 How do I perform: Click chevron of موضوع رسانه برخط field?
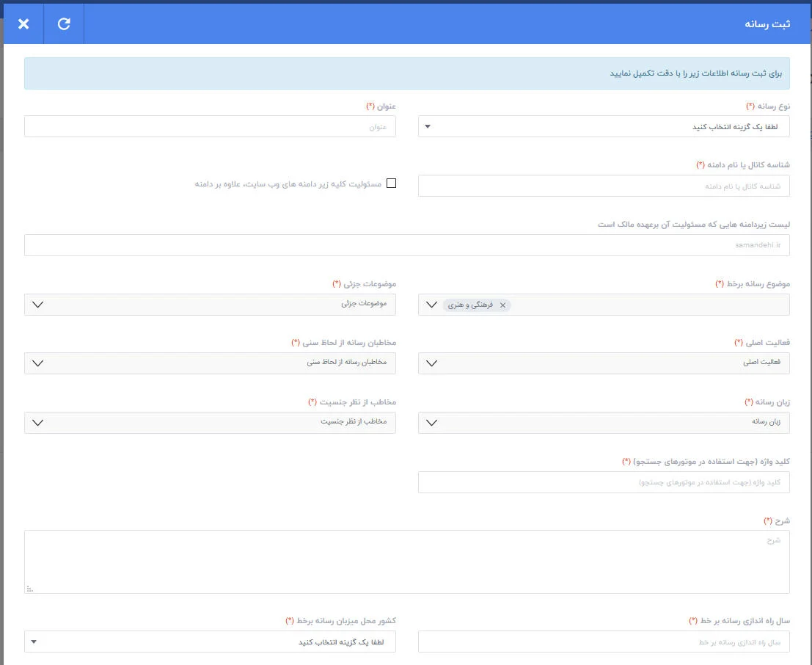point(431,305)
